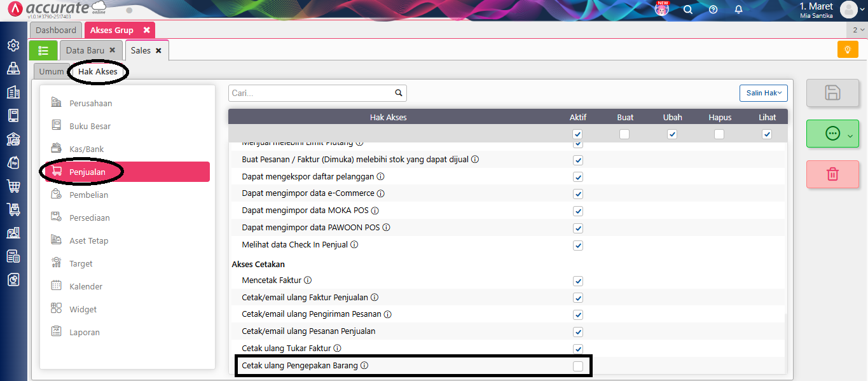
Task: Click the settings gear in left sidebar
Action: pos(13,45)
